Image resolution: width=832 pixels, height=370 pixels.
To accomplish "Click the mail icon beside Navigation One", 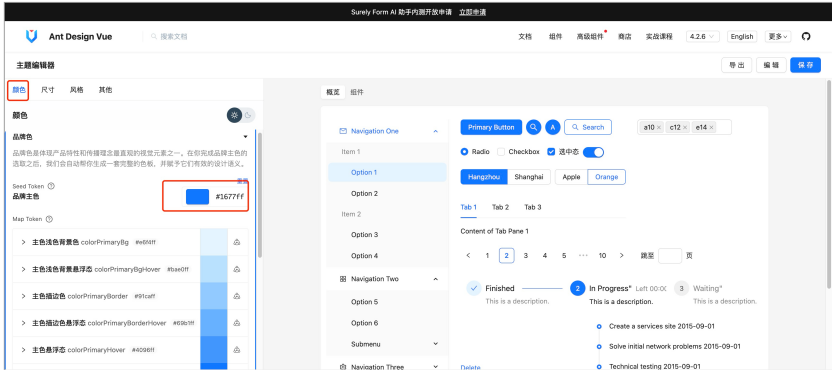I will pyautogui.click(x=343, y=131).
